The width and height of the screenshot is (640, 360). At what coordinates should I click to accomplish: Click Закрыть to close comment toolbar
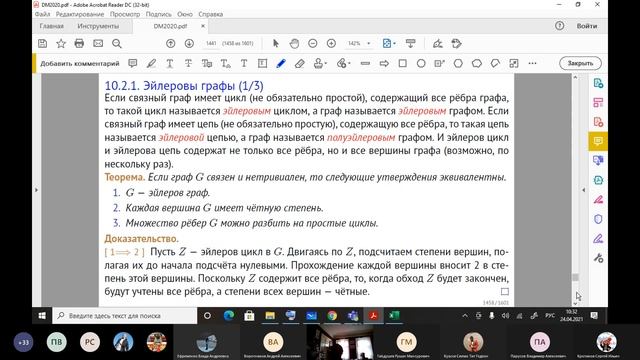[x=580, y=63]
